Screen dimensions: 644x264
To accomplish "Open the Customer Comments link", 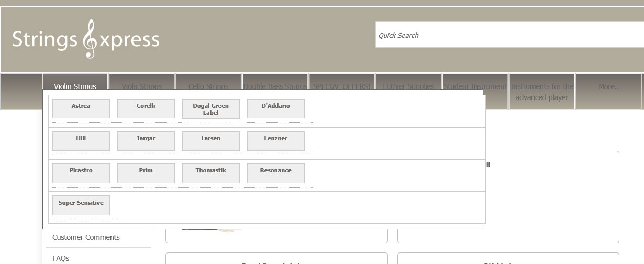I will [x=86, y=237].
